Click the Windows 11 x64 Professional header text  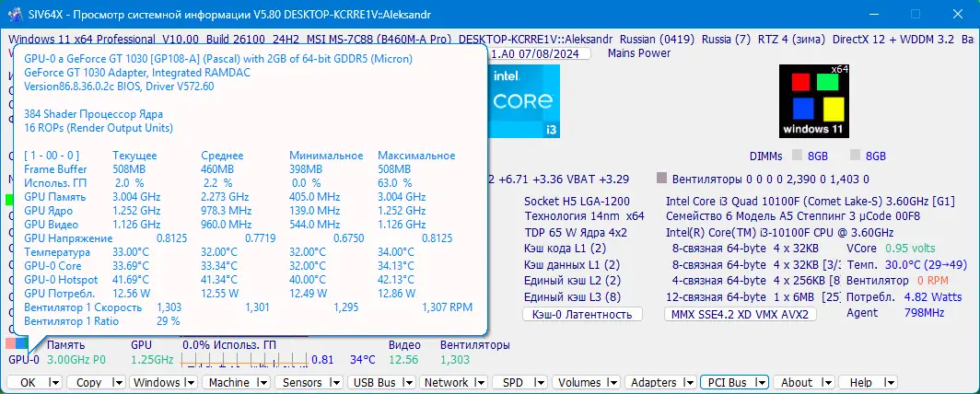[82, 40]
